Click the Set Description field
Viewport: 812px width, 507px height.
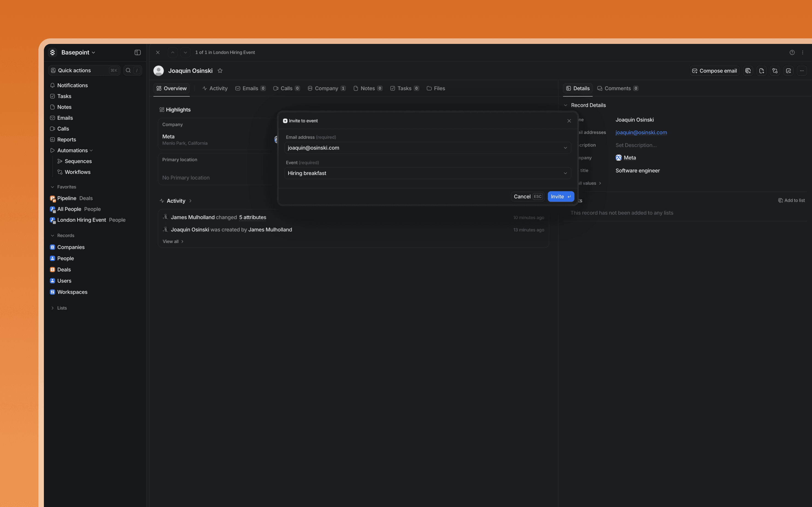pos(636,145)
